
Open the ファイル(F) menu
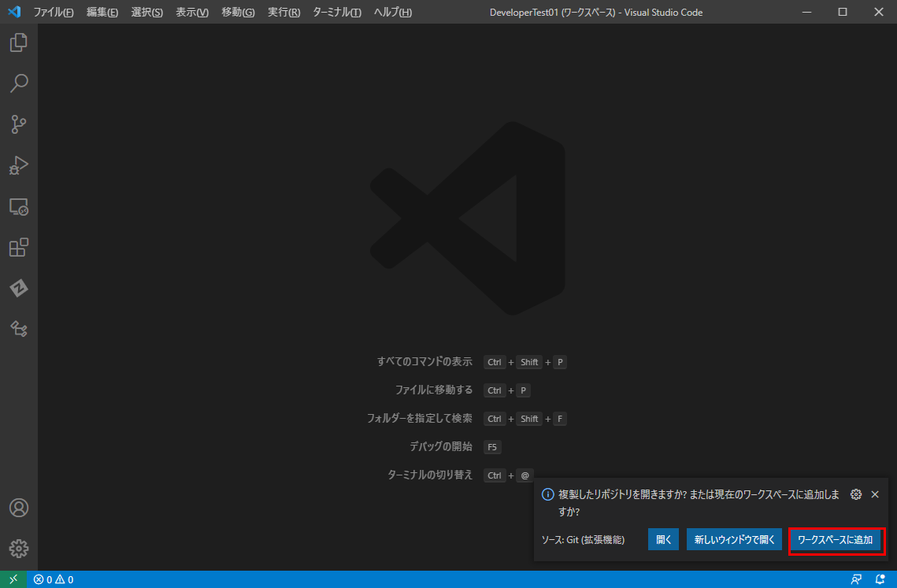(x=54, y=12)
